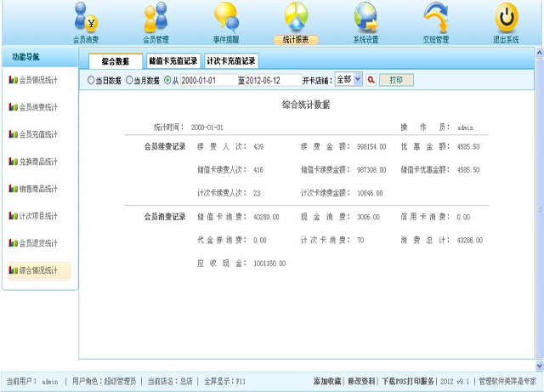Click the 退出系统 power icon
Image resolution: width=544 pixels, height=392 pixels.
point(506,18)
